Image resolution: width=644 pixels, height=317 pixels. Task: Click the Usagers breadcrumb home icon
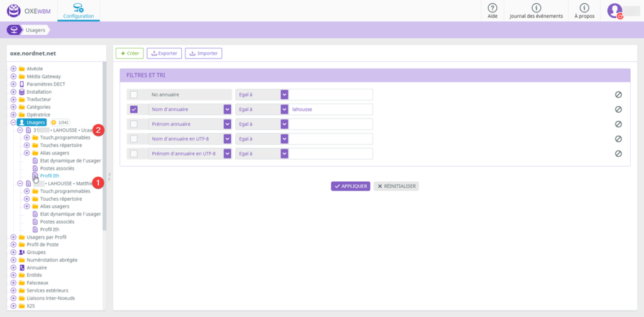pyautogui.click(x=14, y=30)
